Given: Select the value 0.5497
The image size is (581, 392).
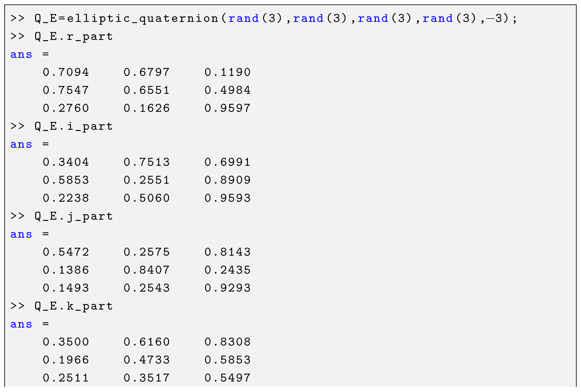Looking at the screenshot, I should point(227,378).
